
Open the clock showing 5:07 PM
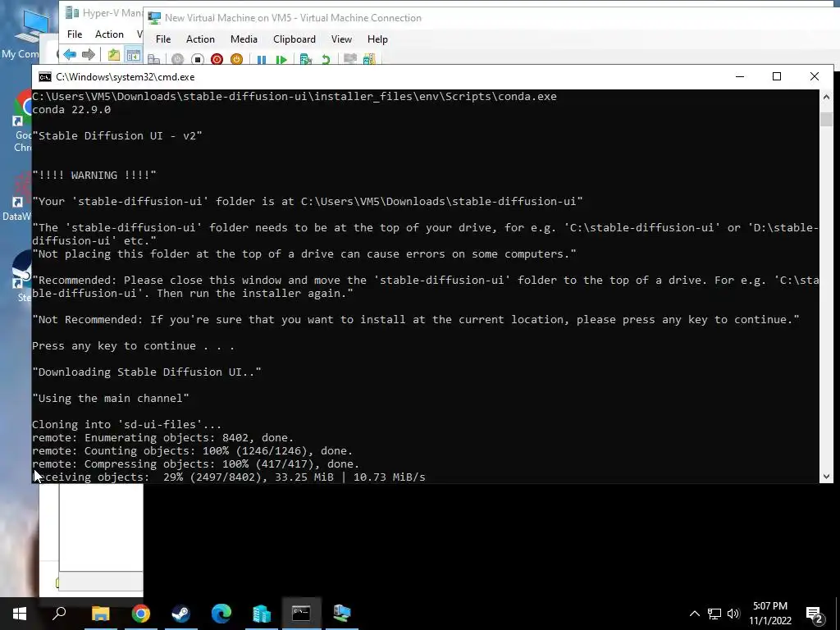tap(769, 614)
